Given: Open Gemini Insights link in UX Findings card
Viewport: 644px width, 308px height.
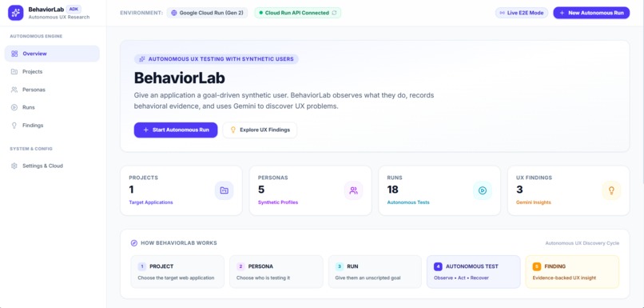Looking at the screenshot, I should pyautogui.click(x=534, y=202).
